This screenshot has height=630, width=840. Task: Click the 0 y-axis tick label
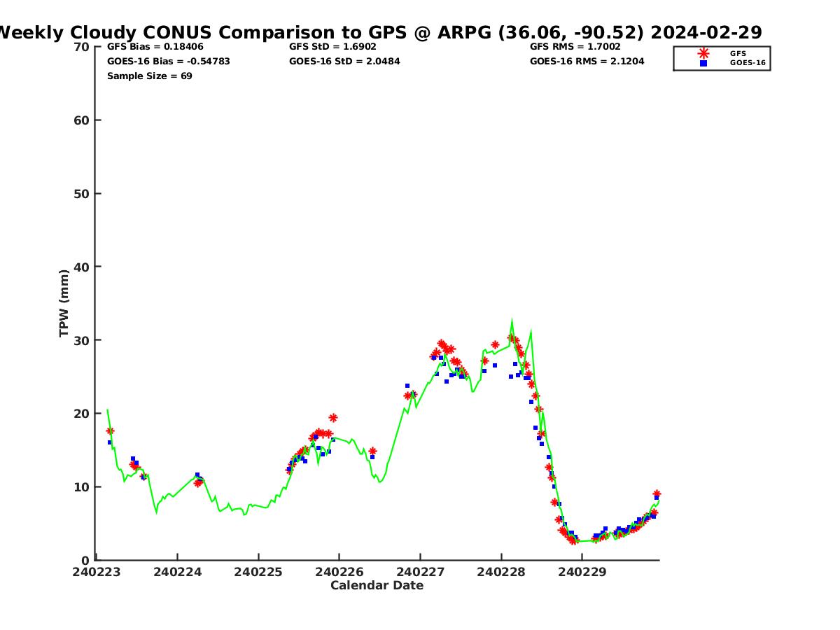[85, 560]
